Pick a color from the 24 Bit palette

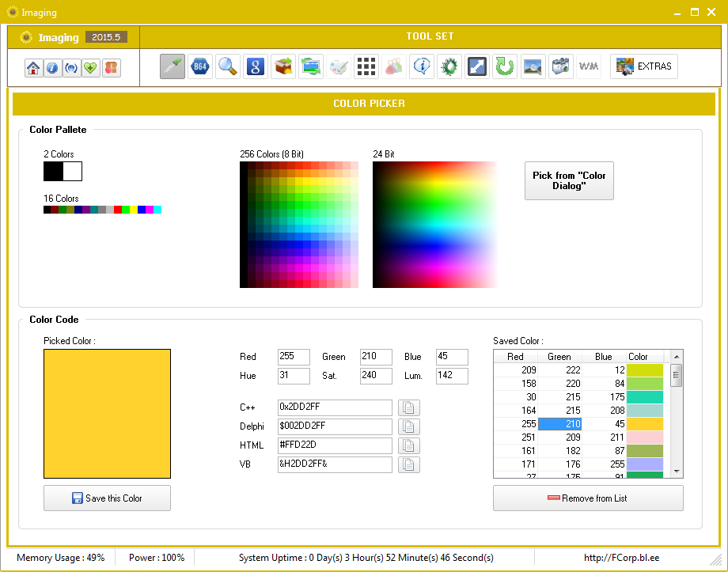[x=434, y=225]
